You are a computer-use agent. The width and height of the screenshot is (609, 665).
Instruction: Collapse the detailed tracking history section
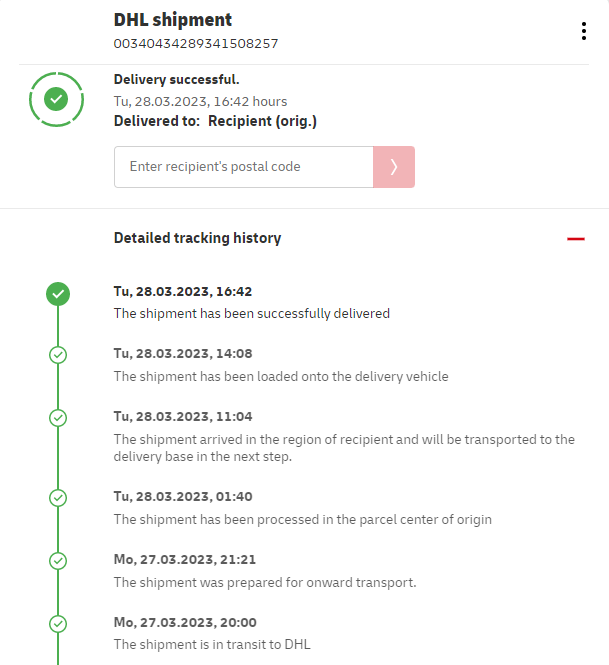(575, 239)
